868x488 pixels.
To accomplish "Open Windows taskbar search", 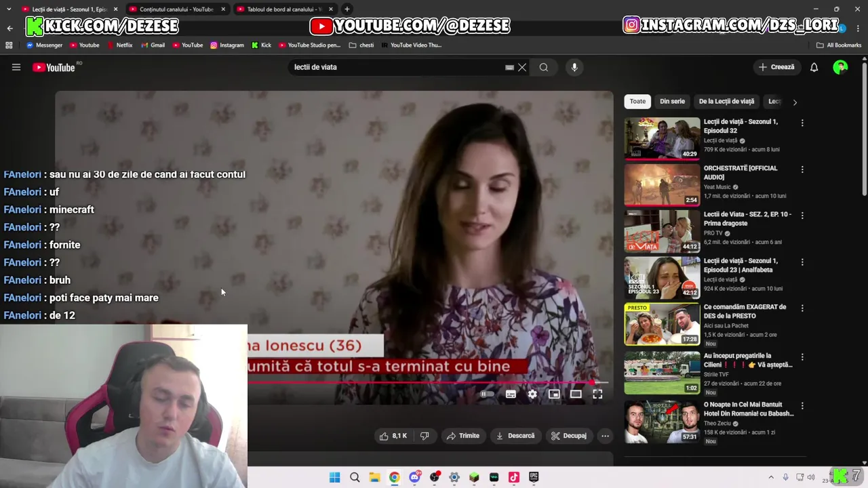I will (355, 477).
